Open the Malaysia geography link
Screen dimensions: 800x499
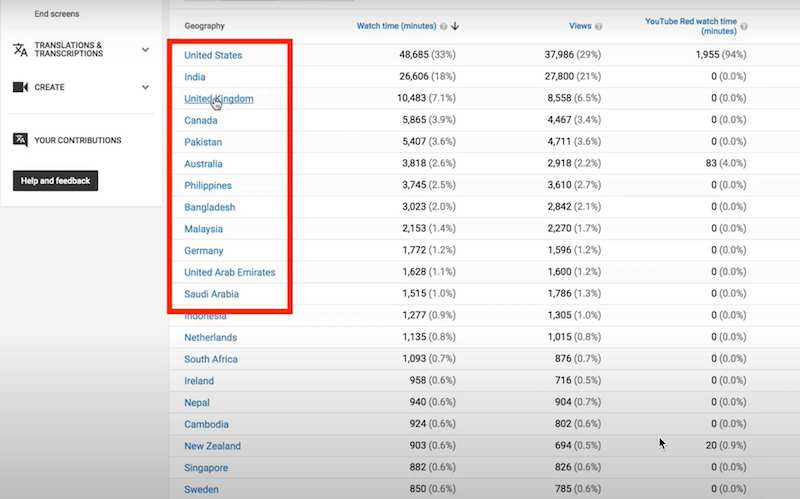pyautogui.click(x=203, y=229)
